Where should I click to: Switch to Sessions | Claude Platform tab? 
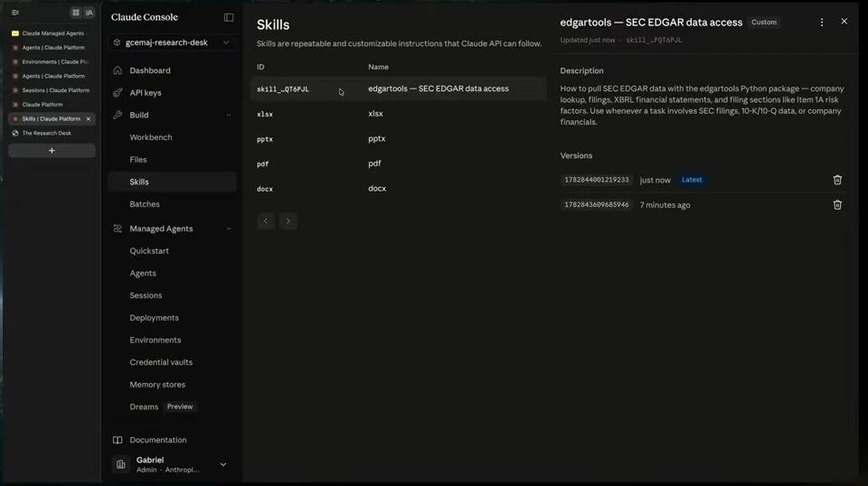tap(52, 90)
